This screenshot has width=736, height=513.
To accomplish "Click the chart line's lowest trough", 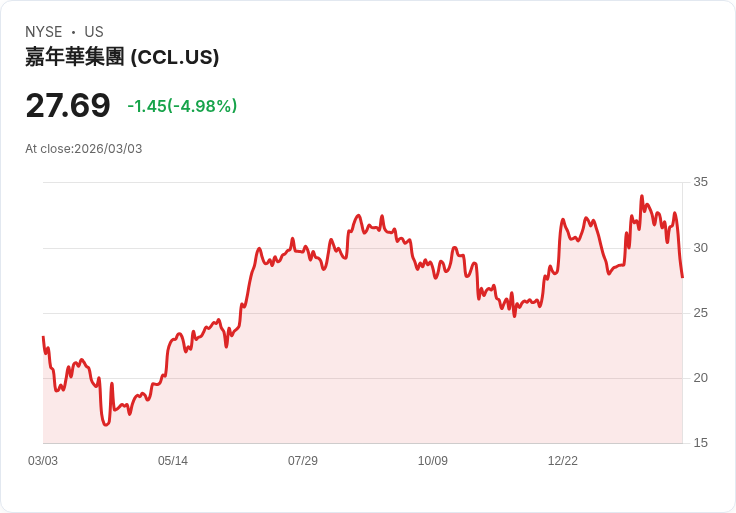I will coord(106,425).
